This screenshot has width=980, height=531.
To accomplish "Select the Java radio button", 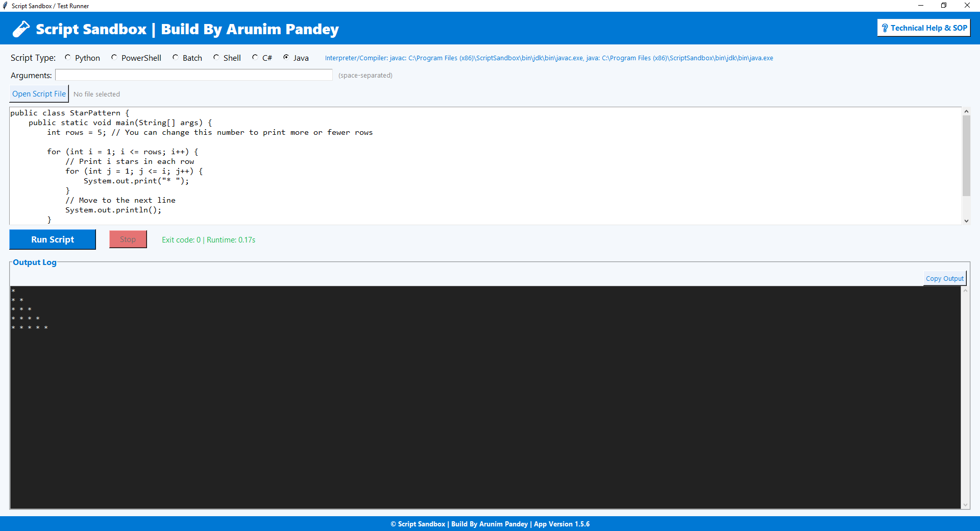I will (x=286, y=58).
